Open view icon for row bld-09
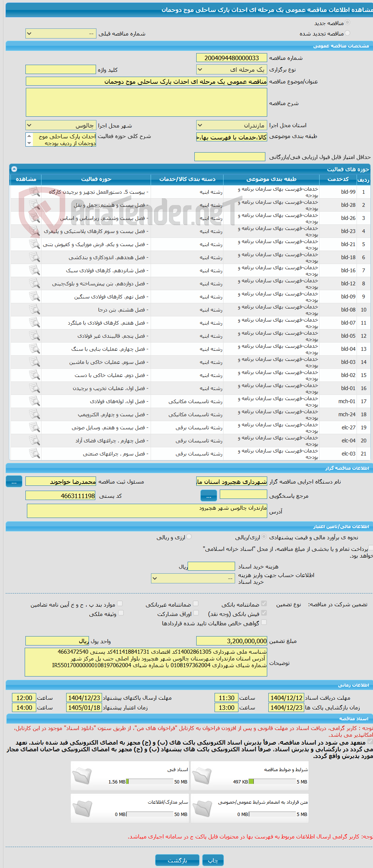 (34, 297)
